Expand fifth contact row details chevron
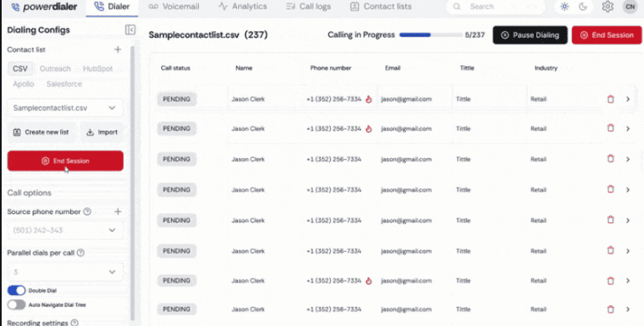This screenshot has height=326, width=644. (x=628, y=221)
